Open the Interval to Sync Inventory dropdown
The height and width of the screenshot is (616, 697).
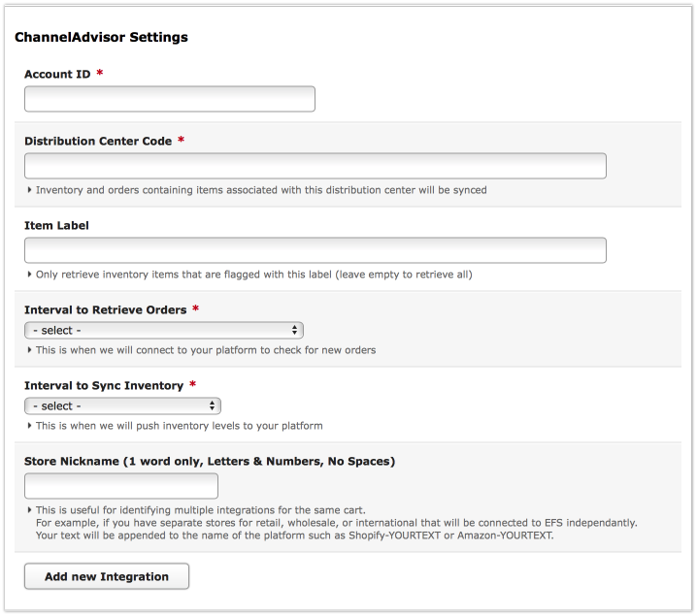click(122, 405)
